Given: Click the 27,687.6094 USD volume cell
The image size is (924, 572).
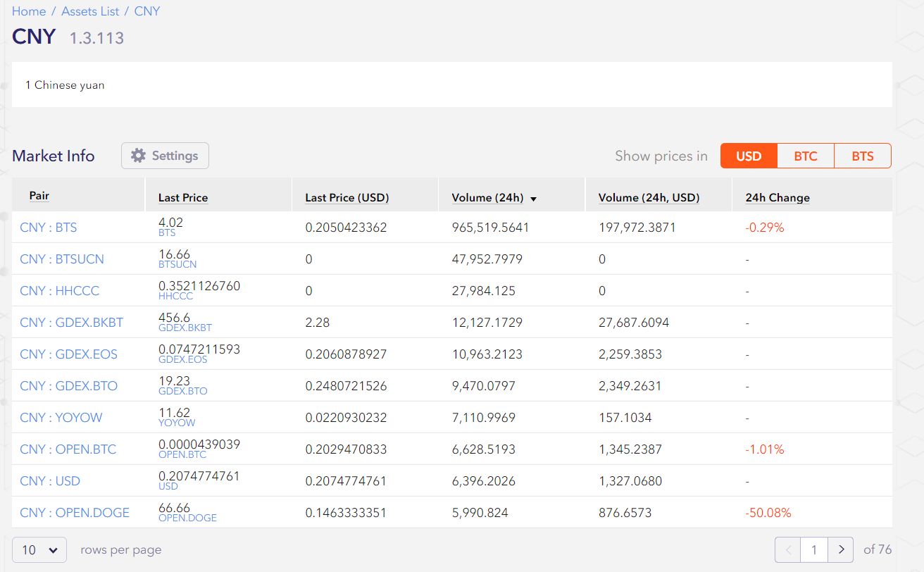Looking at the screenshot, I should (x=634, y=323).
